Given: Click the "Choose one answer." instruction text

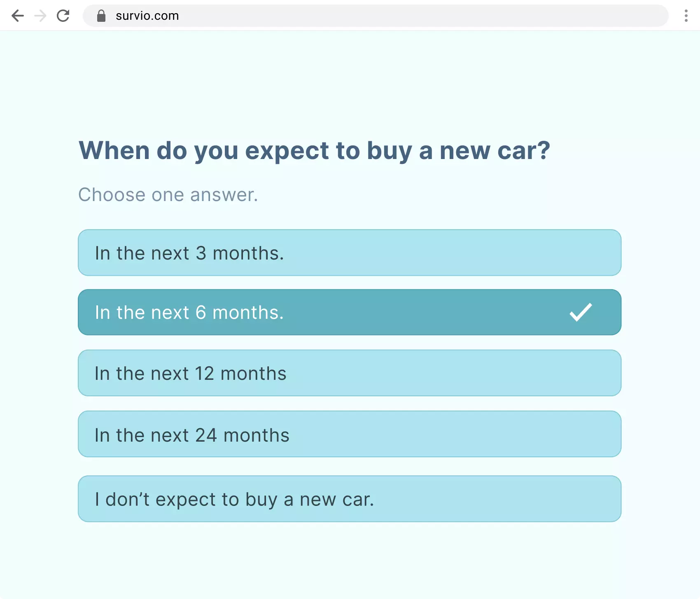Looking at the screenshot, I should coord(168,194).
